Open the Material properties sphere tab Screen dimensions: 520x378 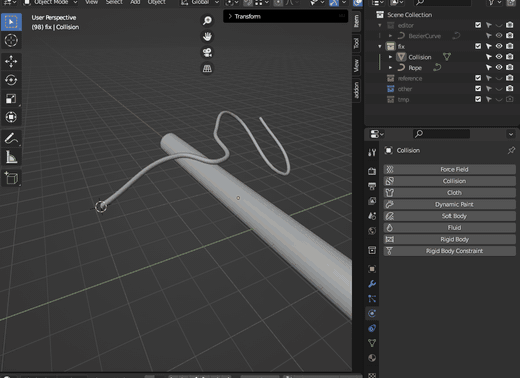(372, 358)
